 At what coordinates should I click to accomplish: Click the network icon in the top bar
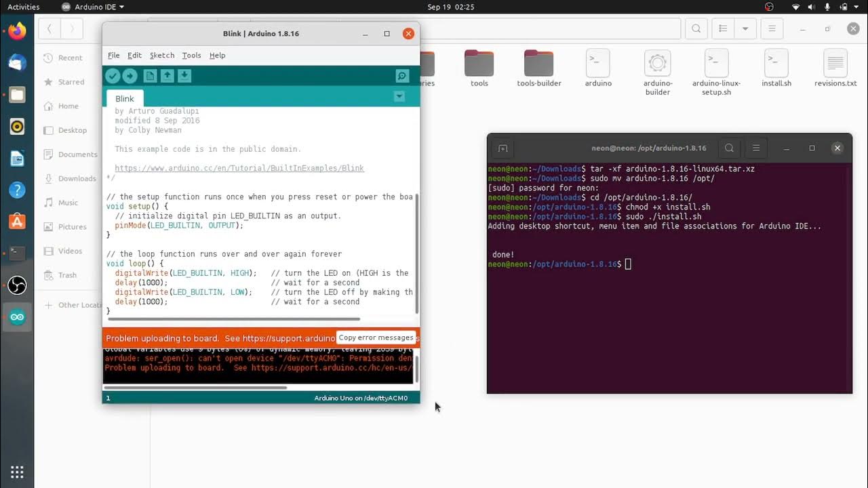[796, 7]
